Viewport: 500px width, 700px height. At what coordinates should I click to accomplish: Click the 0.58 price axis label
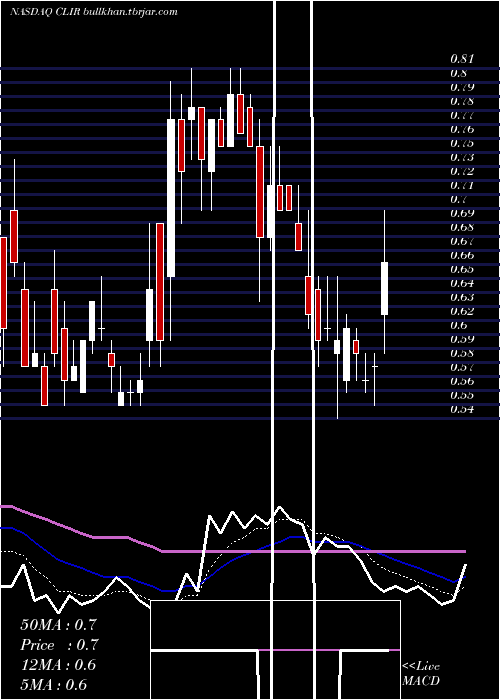click(x=462, y=353)
